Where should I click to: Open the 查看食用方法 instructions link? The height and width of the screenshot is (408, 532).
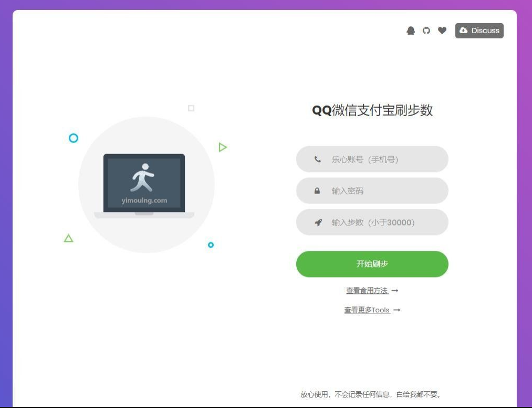[368, 290]
